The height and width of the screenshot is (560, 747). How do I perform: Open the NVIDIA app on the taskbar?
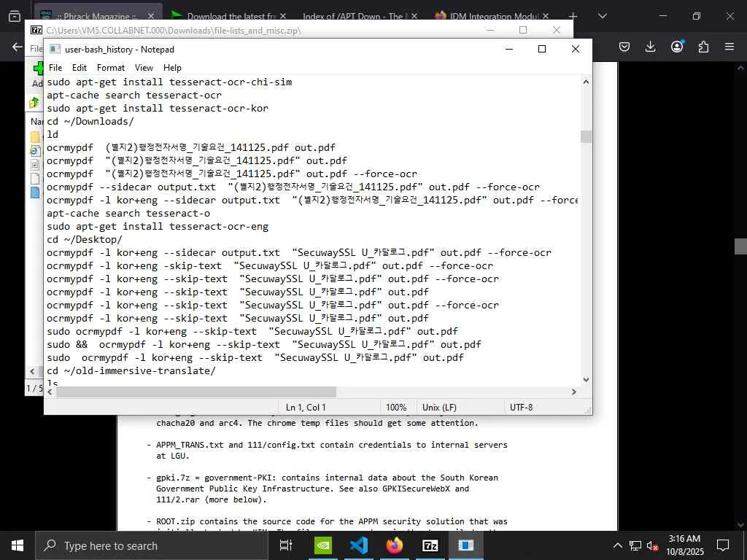pyautogui.click(x=322, y=545)
